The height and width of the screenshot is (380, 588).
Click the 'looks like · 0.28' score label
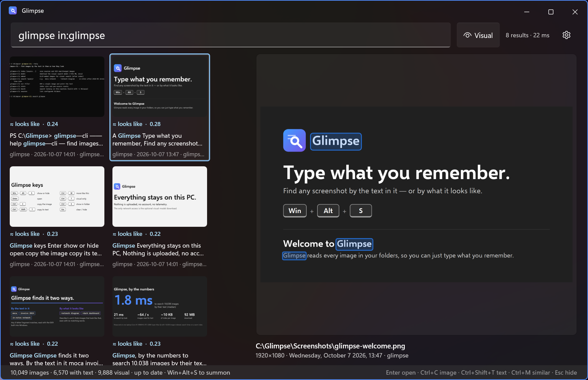137,124
